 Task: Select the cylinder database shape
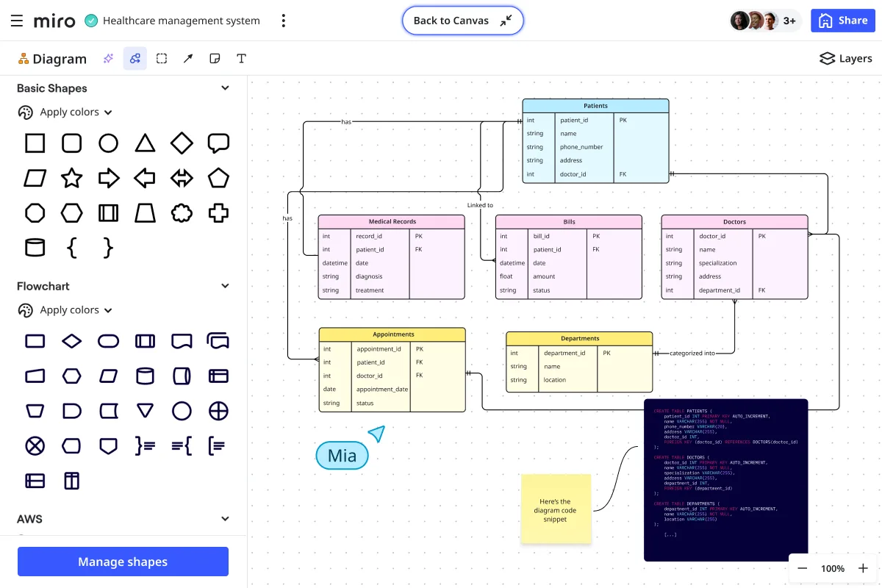tap(35, 247)
